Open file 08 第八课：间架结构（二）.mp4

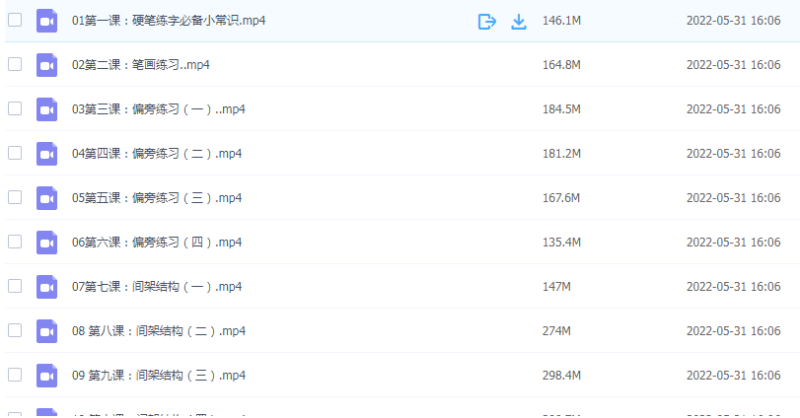159,331
